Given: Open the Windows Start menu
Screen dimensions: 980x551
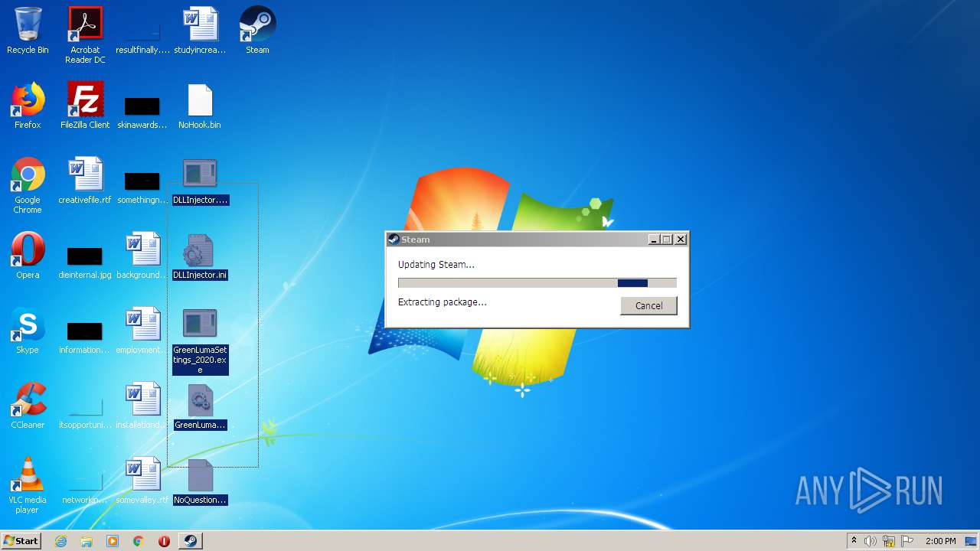Looking at the screenshot, I should pos(21,541).
